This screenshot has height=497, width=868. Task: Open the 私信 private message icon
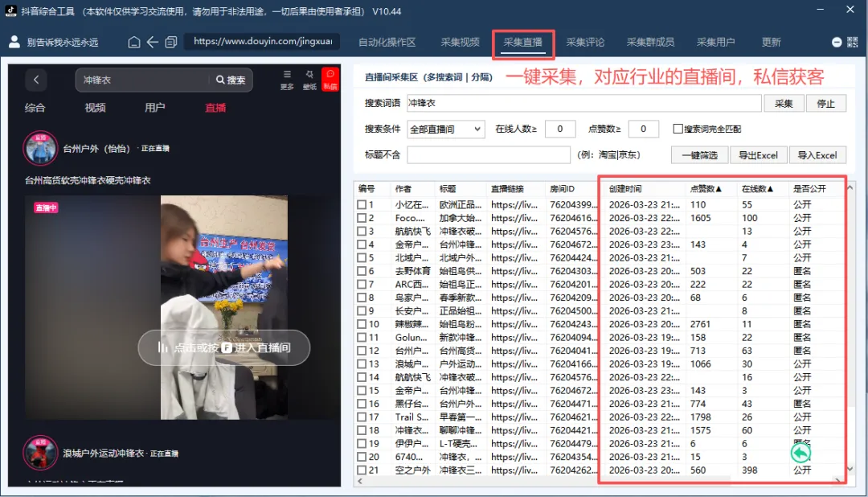coord(331,79)
